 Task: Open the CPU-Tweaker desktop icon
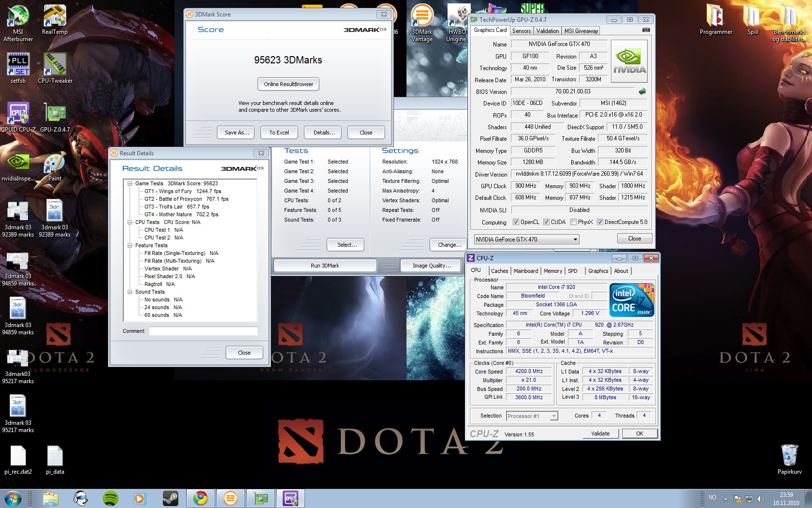55,68
